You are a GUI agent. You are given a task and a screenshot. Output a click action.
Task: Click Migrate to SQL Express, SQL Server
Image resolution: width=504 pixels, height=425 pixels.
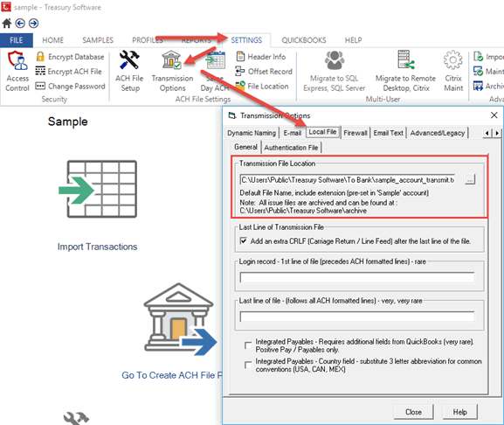point(335,72)
